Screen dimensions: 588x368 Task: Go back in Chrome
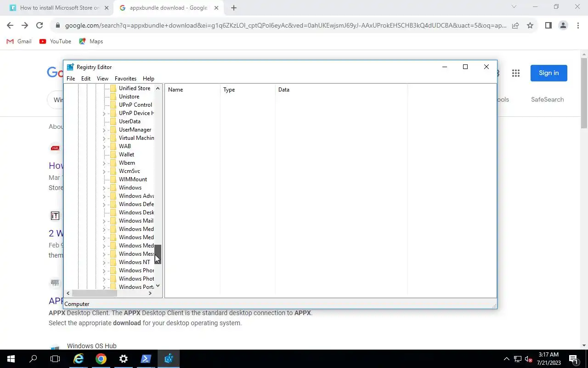click(10, 26)
